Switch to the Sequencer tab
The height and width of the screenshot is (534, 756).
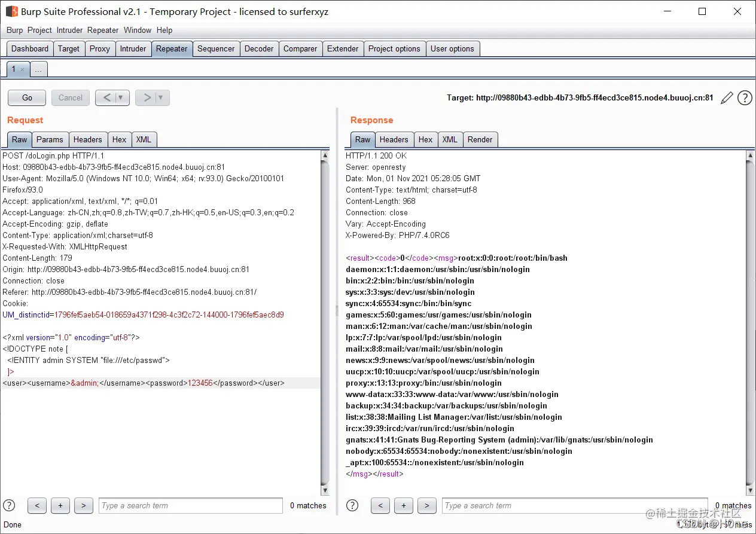click(216, 49)
